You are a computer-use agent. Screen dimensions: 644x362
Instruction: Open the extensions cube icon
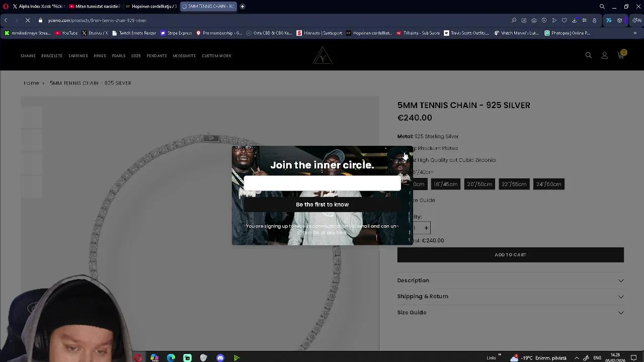620,20
